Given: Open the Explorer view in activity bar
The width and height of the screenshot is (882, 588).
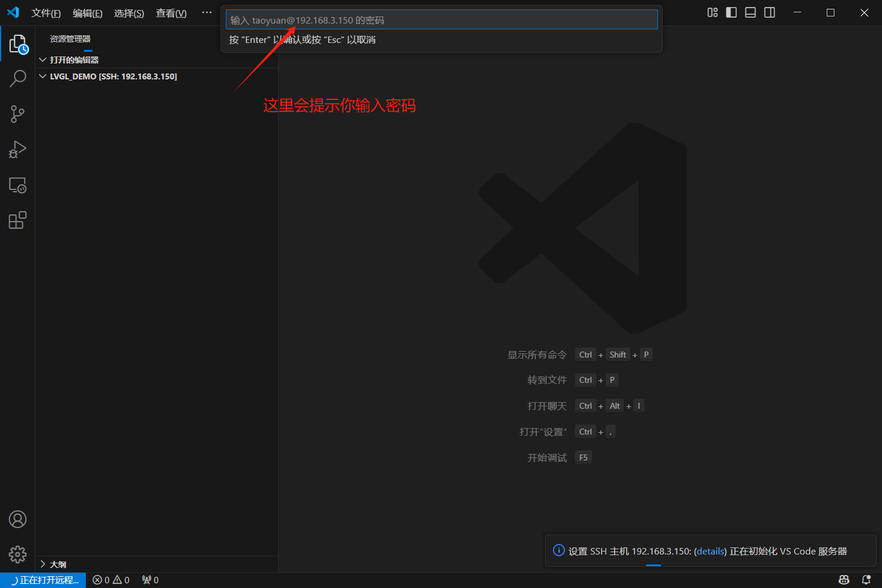Looking at the screenshot, I should point(18,44).
